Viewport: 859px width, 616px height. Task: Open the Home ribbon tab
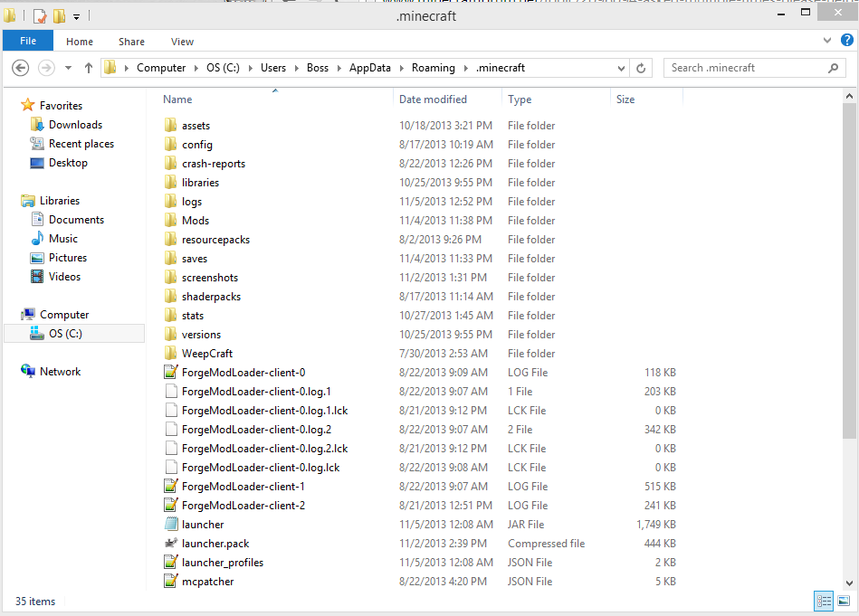pyautogui.click(x=80, y=42)
